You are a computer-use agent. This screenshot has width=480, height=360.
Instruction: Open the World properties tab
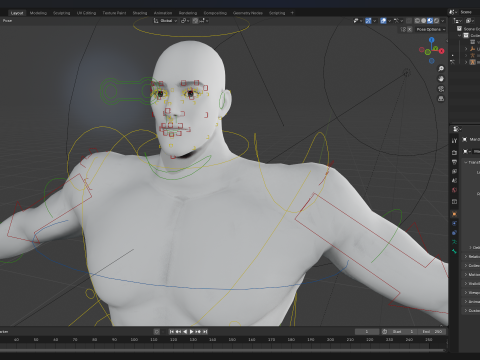tap(454, 190)
